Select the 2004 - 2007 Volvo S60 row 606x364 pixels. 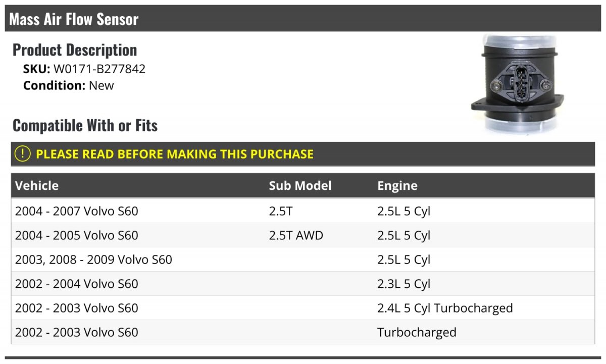(77, 211)
